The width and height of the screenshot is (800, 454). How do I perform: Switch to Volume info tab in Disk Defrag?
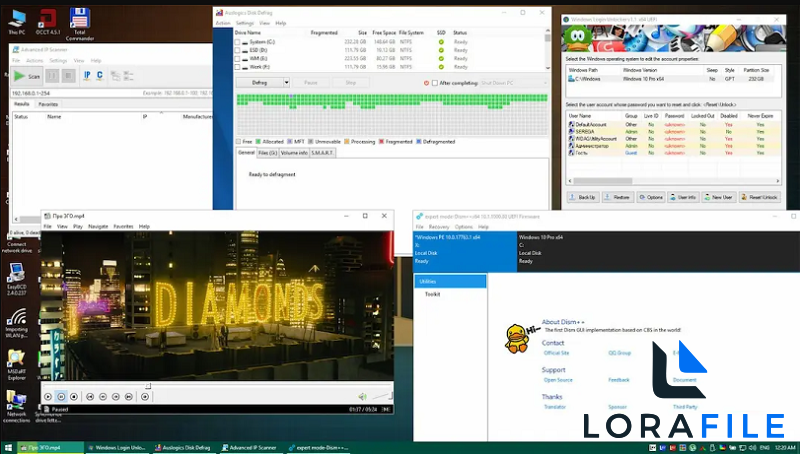[x=294, y=153]
